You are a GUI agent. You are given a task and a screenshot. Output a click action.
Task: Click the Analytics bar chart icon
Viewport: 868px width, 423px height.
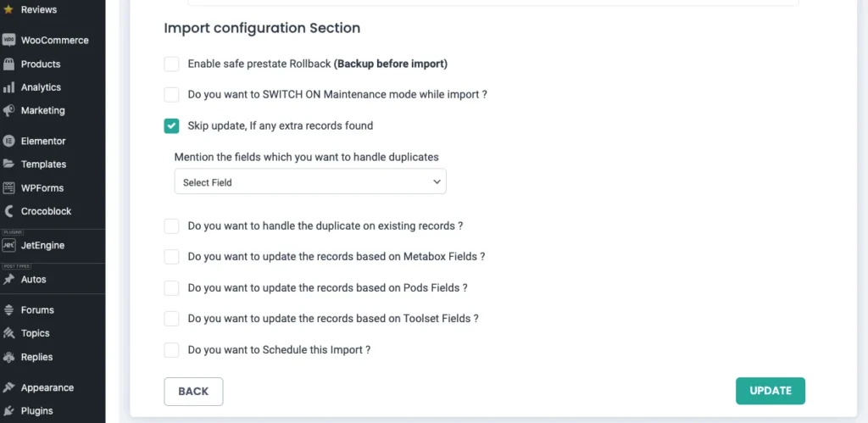coord(9,87)
